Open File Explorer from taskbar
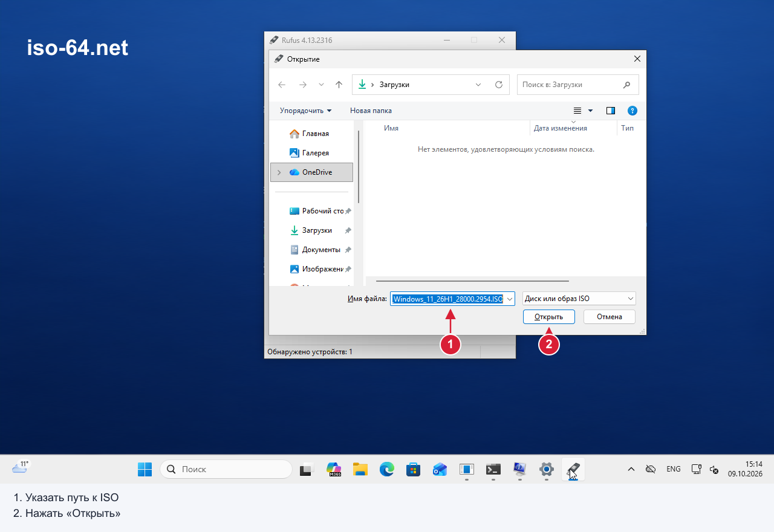The width and height of the screenshot is (774, 532). (360, 469)
